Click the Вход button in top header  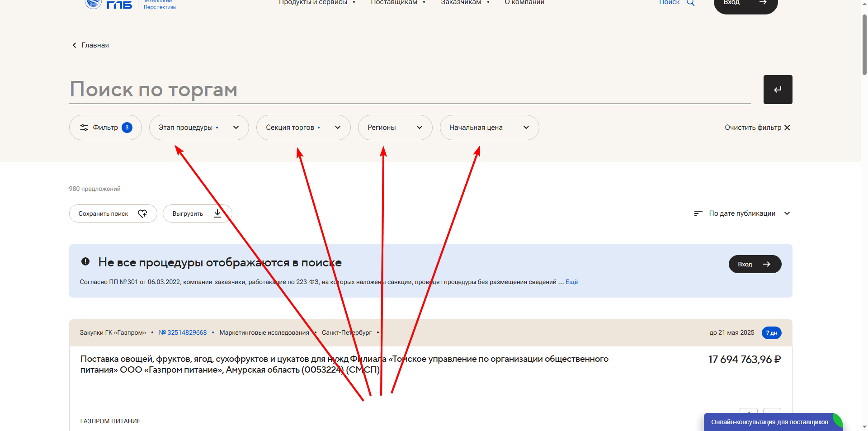point(745,5)
